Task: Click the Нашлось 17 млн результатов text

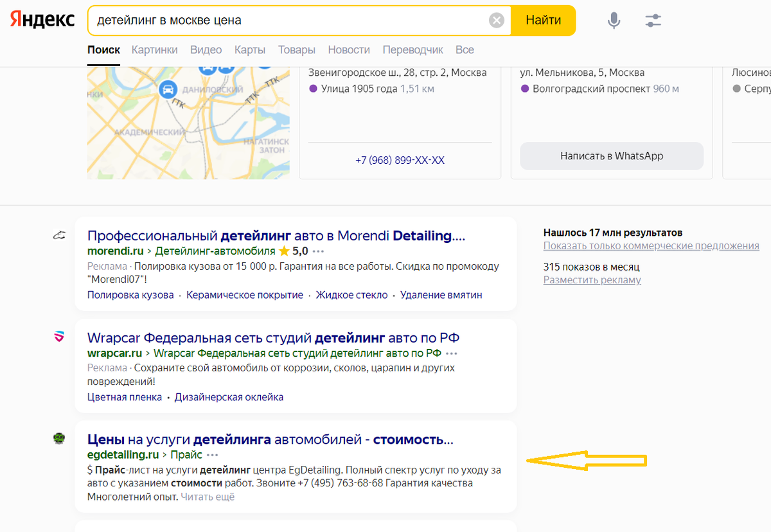Action: (613, 233)
